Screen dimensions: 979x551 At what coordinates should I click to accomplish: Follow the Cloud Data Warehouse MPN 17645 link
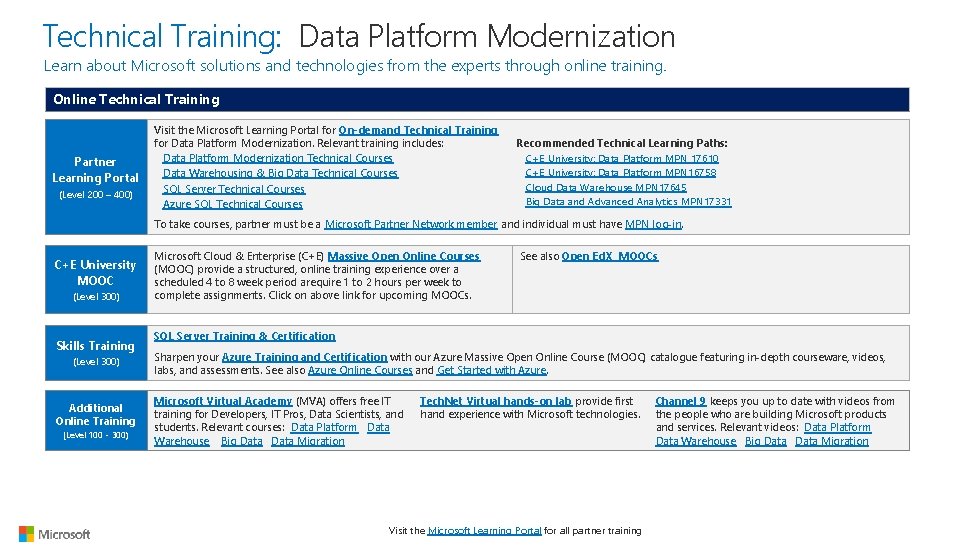click(606, 187)
